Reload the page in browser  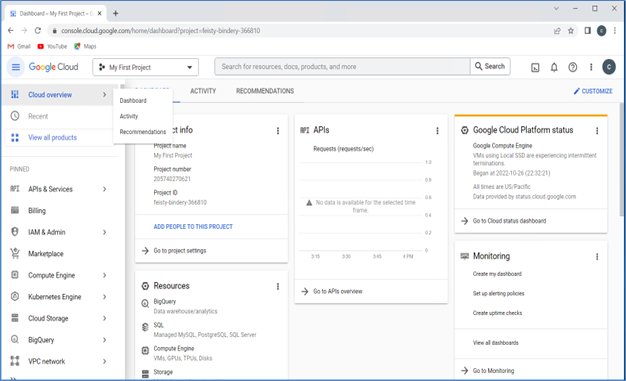pos(38,31)
